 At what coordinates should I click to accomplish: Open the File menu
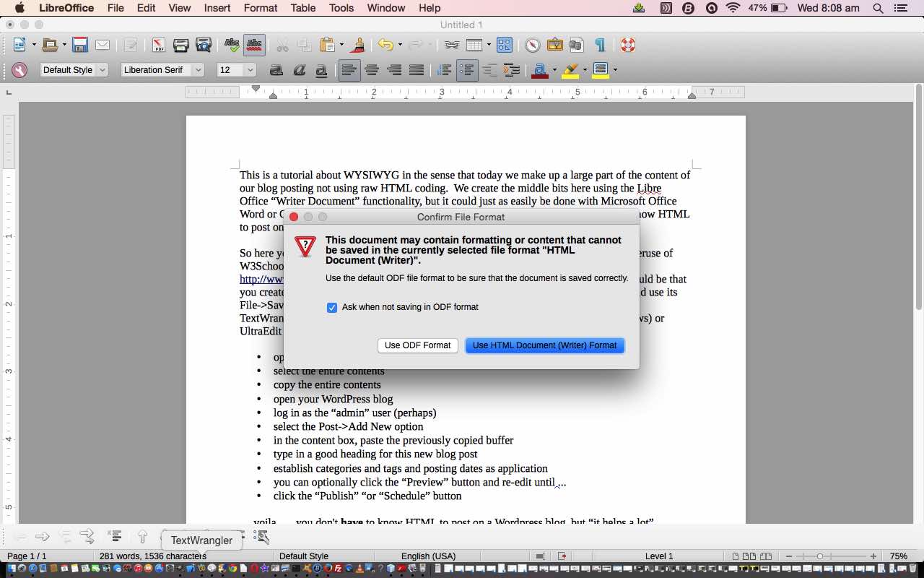click(115, 8)
